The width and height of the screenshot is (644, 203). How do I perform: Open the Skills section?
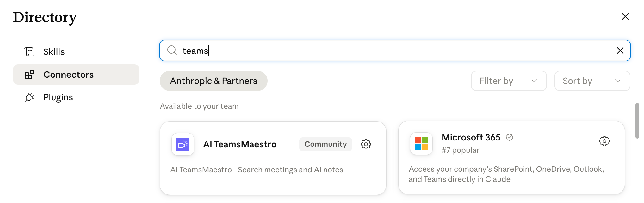[x=76, y=52]
